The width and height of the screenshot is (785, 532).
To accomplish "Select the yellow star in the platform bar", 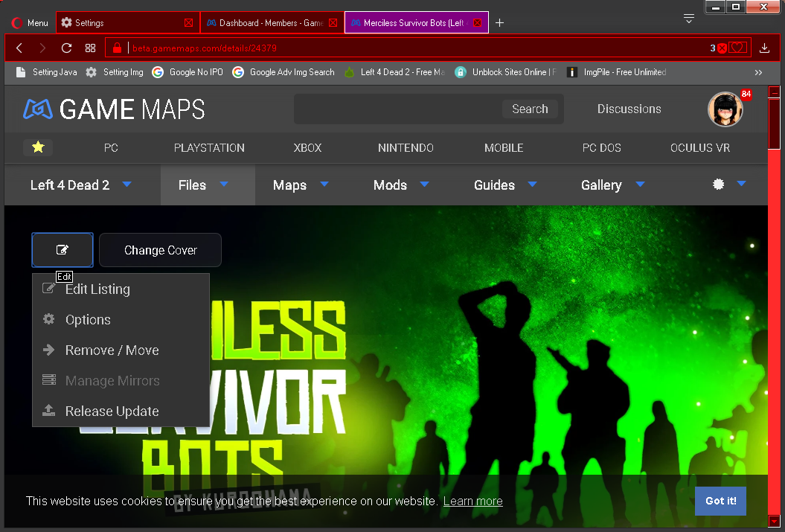I will [x=38, y=148].
